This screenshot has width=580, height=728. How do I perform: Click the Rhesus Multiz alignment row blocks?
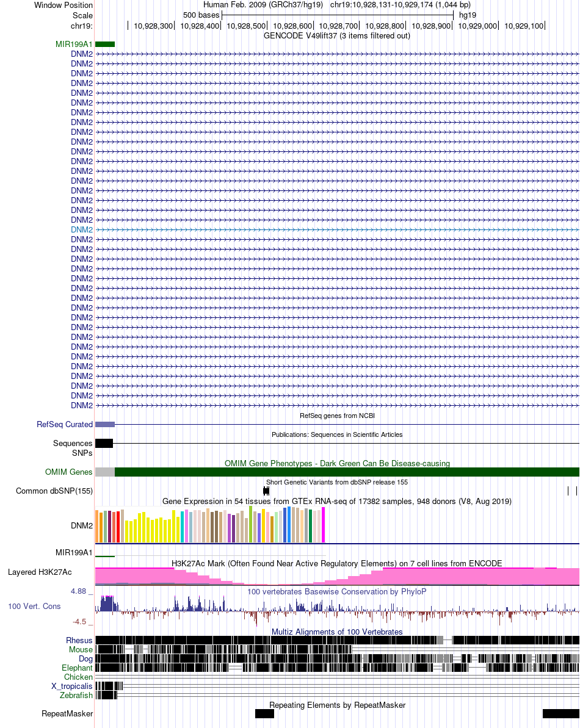[337, 640]
